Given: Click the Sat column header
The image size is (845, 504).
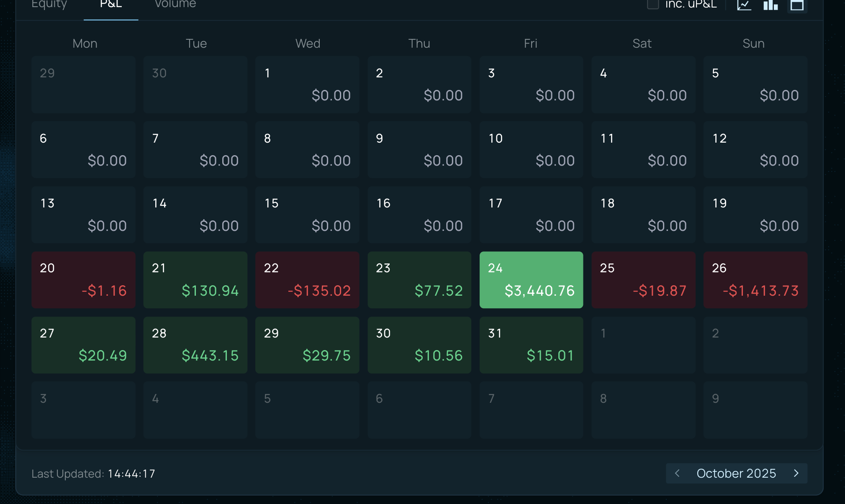Looking at the screenshot, I should tap(642, 43).
